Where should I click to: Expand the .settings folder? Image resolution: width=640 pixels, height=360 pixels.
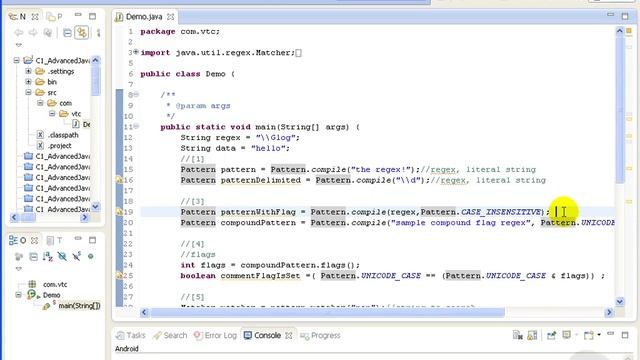pos(28,71)
